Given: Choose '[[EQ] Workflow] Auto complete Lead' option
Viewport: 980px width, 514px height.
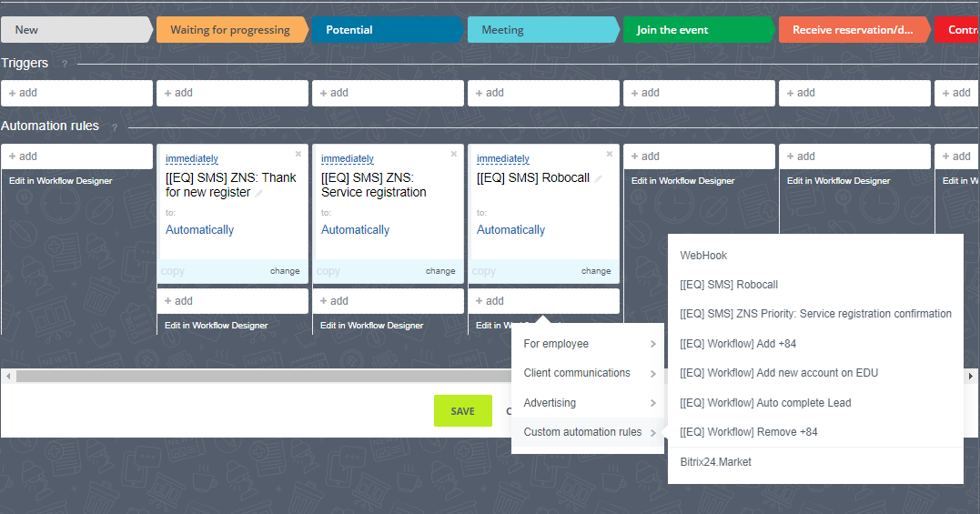Looking at the screenshot, I should [x=765, y=403].
